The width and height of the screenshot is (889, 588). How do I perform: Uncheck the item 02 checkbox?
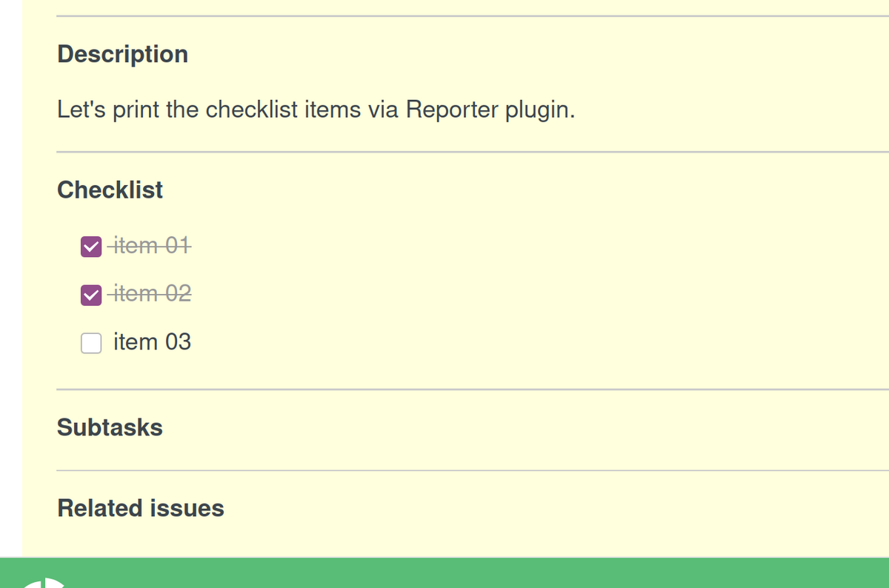point(90,294)
